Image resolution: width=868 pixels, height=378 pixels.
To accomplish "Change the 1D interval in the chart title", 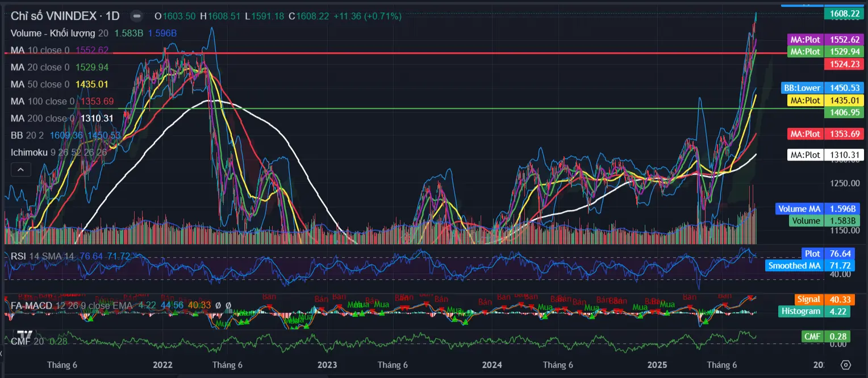I will click(112, 16).
